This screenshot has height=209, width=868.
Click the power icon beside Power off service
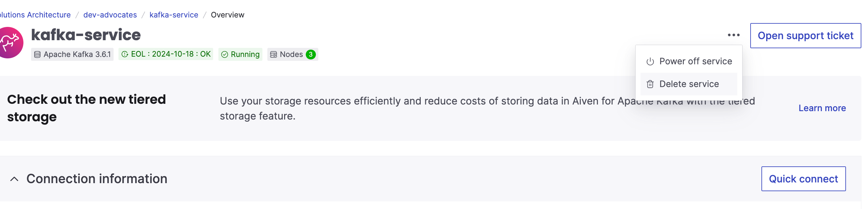point(650,61)
